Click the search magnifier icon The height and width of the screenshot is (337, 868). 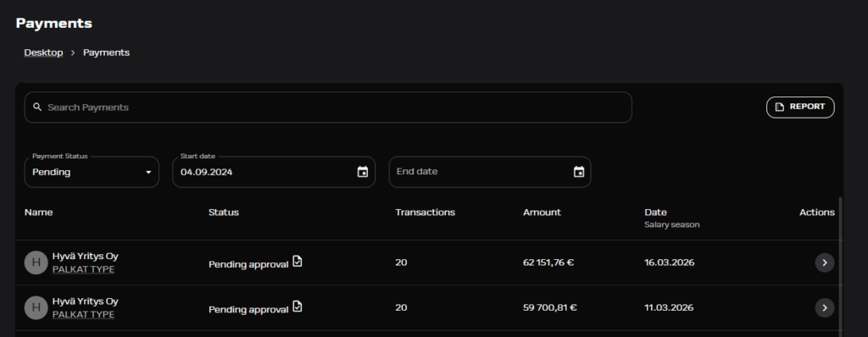point(37,107)
